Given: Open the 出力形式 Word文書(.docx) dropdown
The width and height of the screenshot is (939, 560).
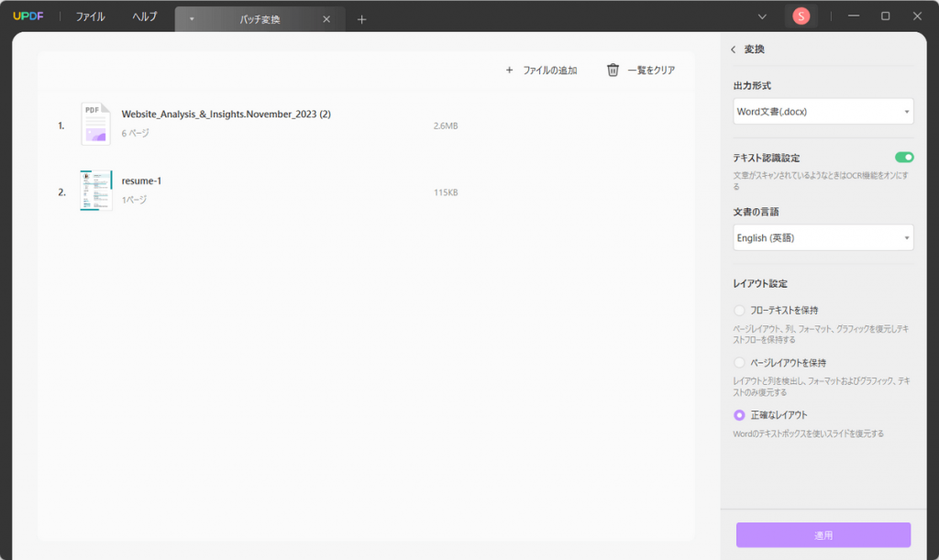Looking at the screenshot, I should tap(823, 111).
